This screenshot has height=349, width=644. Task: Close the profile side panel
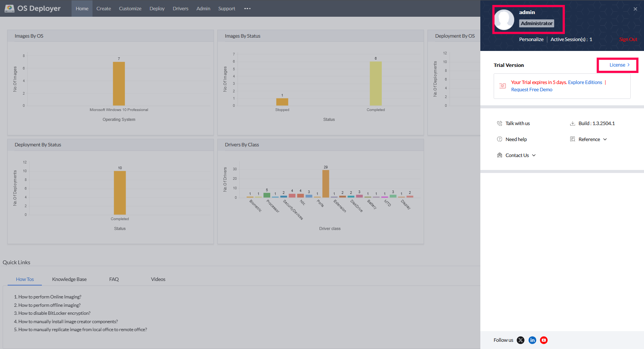[635, 9]
